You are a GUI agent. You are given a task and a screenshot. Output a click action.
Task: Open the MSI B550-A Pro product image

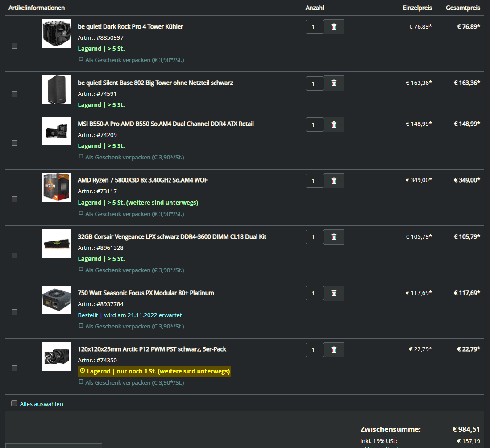57,131
